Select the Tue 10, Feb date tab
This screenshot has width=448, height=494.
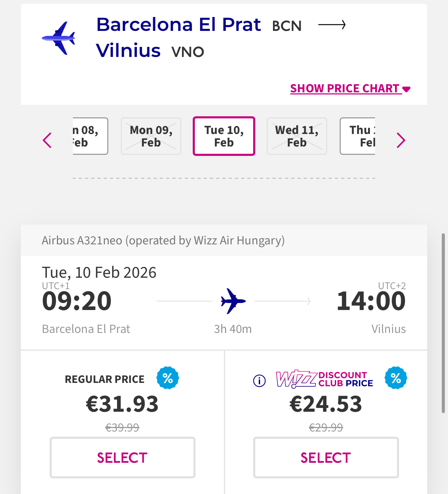click(x=224, y=136)
